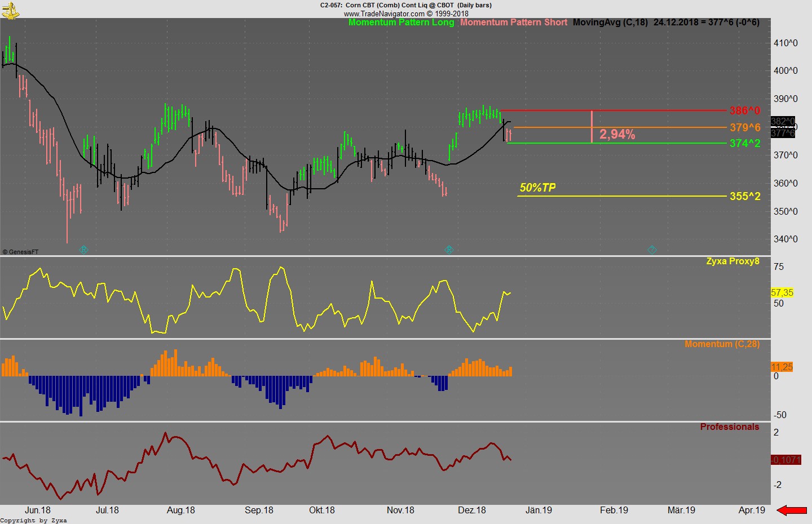
Task: Click the pink vertical measure bar beside 2,94%
Action: (x=592, y=127)
